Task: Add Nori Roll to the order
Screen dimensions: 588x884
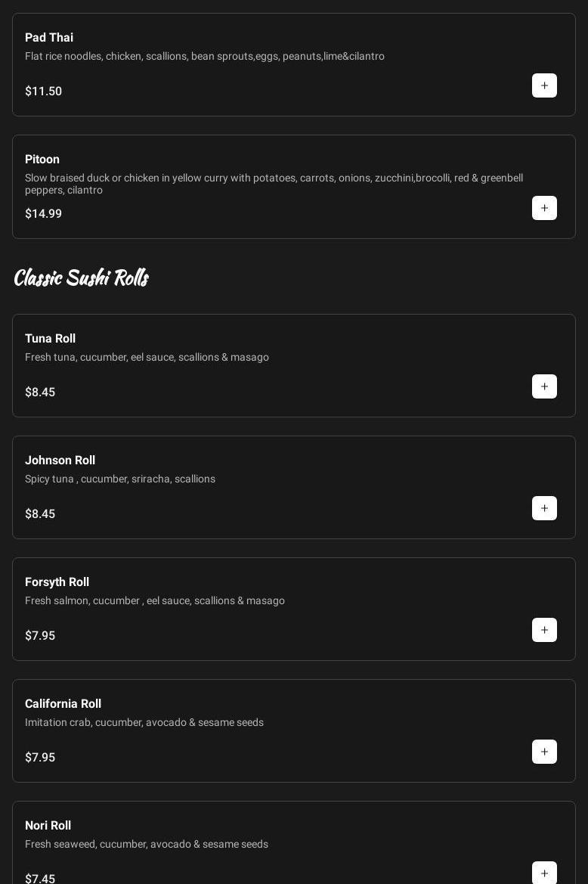Action: pos(544,873)
